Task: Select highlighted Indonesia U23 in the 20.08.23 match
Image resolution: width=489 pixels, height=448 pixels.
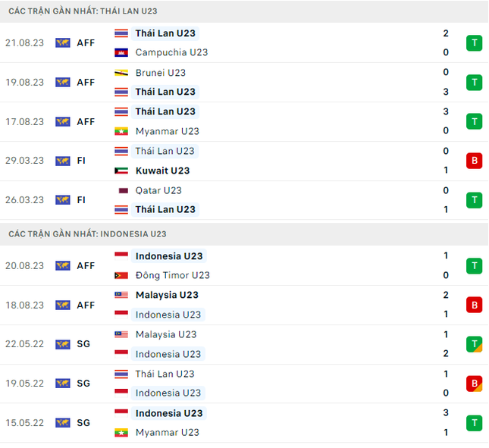Action: 169,256
